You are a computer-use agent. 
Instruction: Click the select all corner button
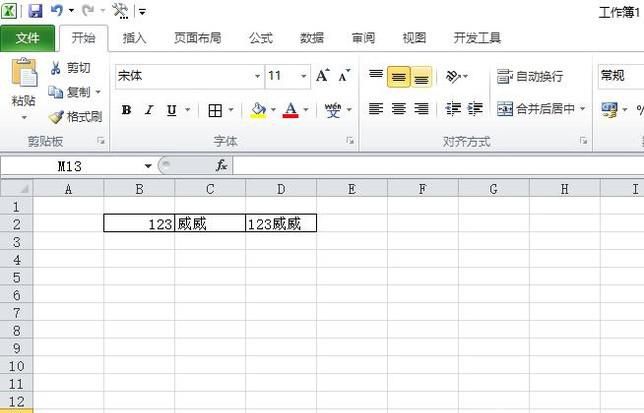click(x=16, y=189)
